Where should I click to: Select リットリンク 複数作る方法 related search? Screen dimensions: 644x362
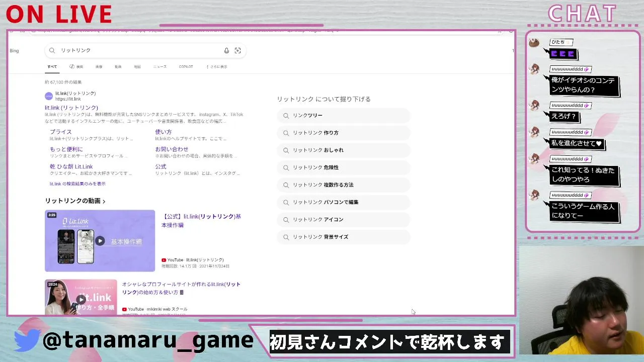pyautogui.click(x=344, y=185)
